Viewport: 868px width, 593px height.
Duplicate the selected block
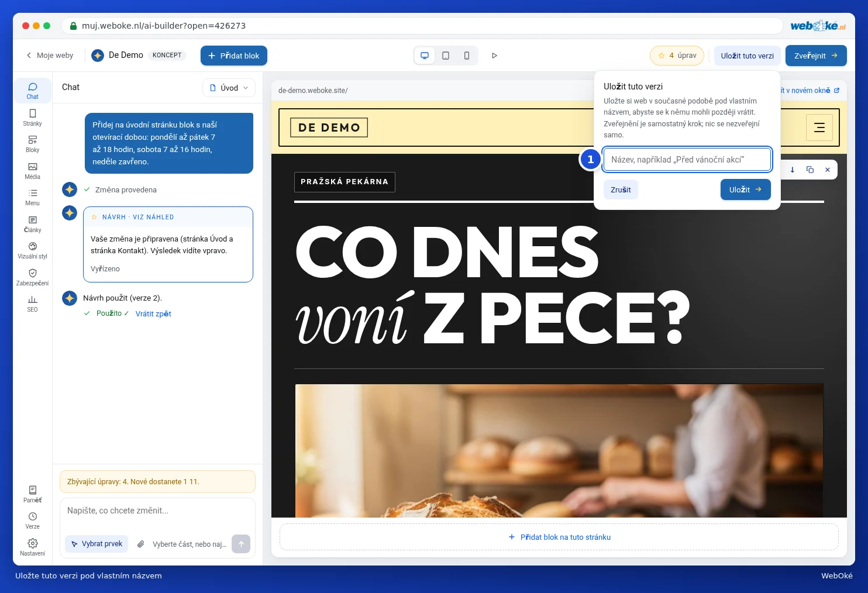pos(810,170)
